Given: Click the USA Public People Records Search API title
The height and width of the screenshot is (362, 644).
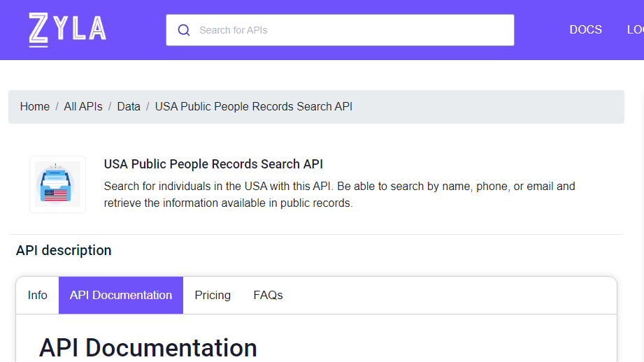Looking at the screenshot, I should (x=213, y=164).
